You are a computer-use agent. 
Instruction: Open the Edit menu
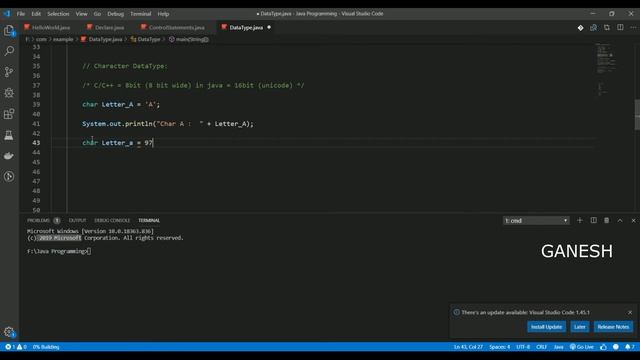[x=36, y=14]
